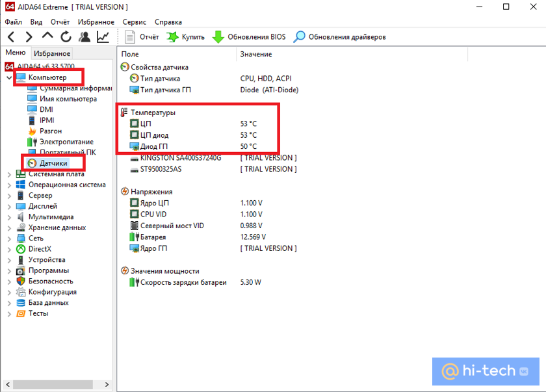Select the IPMI tree item
Image resolution: width=546 pixels, height=392 pixels.
47,120
